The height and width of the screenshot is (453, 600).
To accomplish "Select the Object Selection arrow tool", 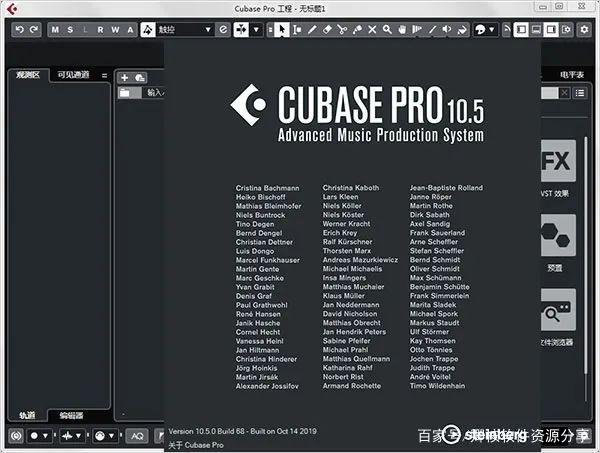I will [x=282, y=29].
